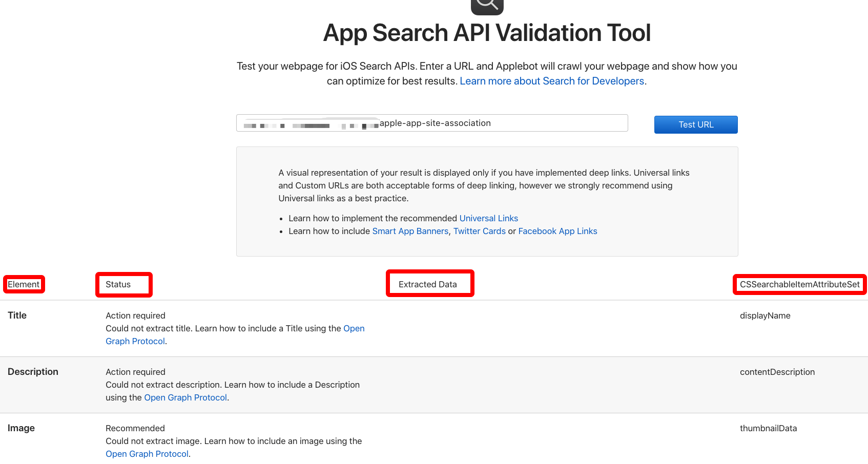868x464 pixels.
Task: Open the Twitter Cards link
Action: (x=480, y=231)
